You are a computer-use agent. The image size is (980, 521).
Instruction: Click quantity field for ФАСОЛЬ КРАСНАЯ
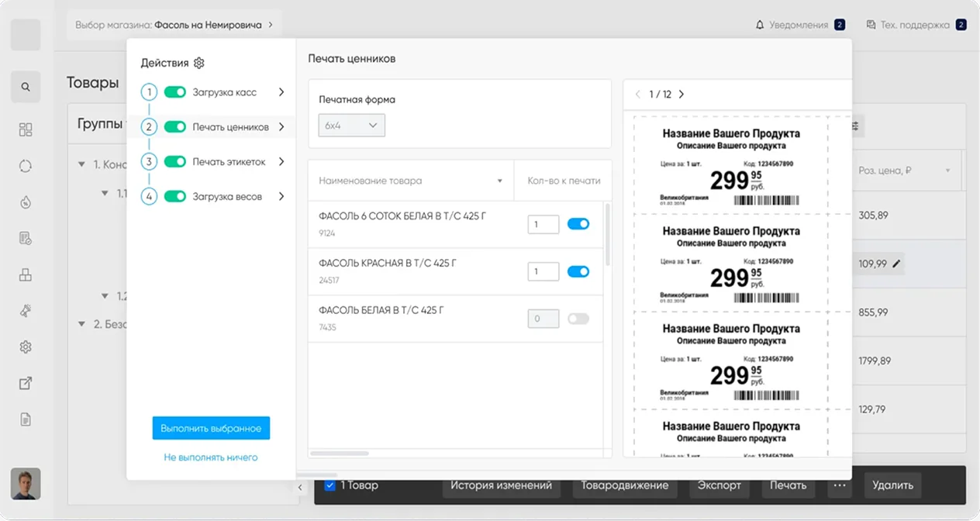[x=543, y=271]
